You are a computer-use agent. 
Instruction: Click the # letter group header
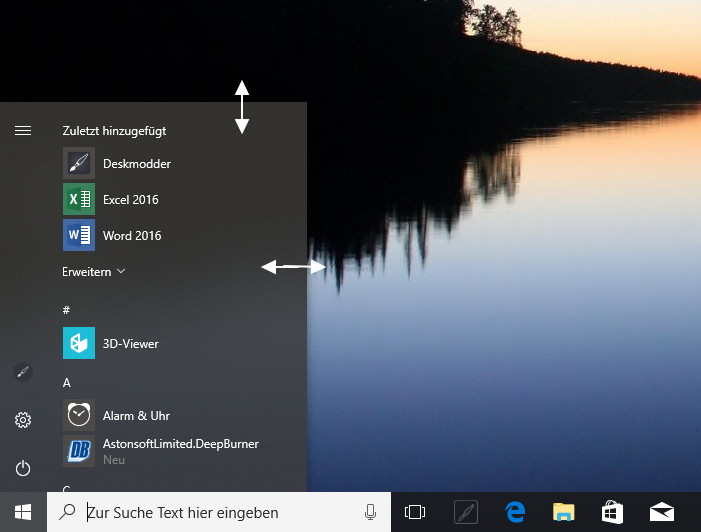(67, 310)
